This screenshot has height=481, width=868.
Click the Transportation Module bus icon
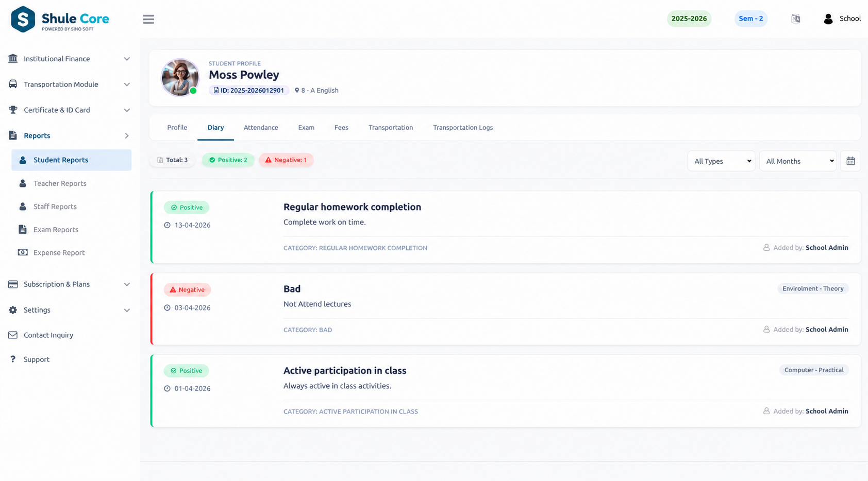coord(13,84)
